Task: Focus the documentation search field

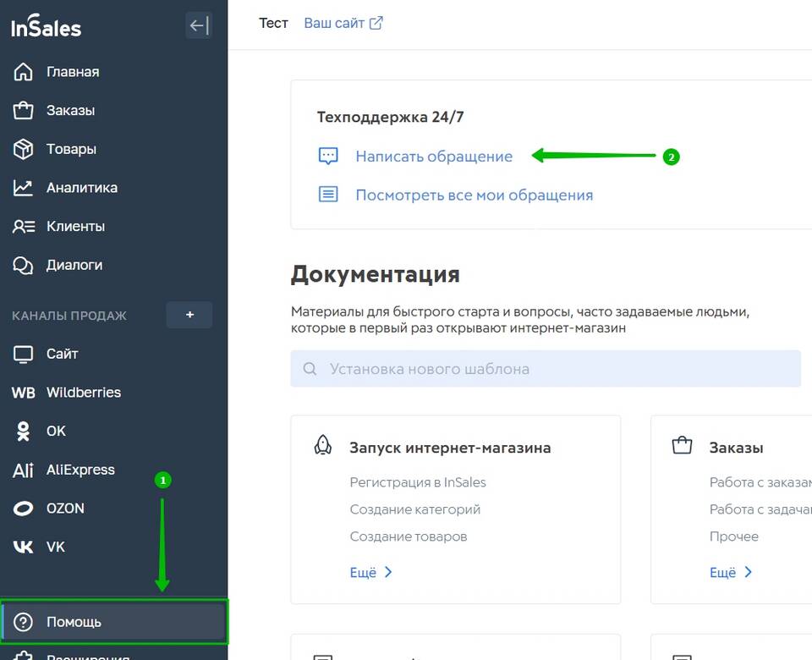Action: [x=546, y=368]
